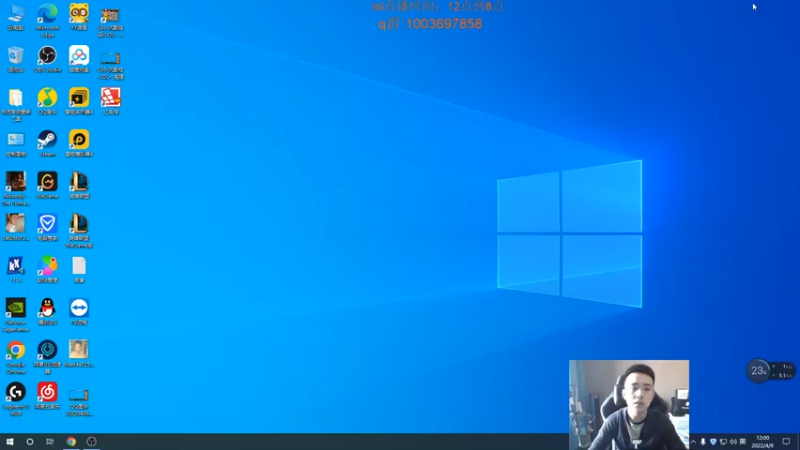800x450 pixels.
Task: Launch NVIDIA GeForce Experience
Action: tap(16, 316)
